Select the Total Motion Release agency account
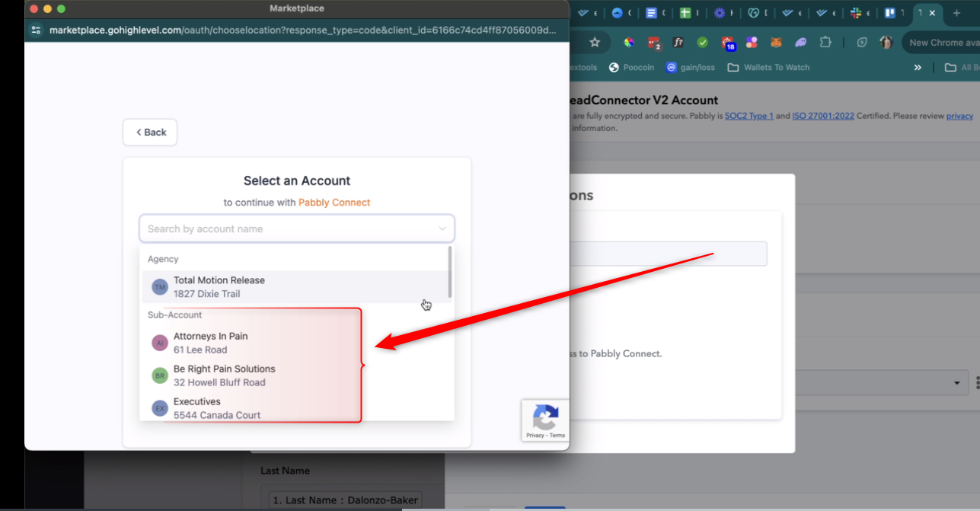 point(295,287)
